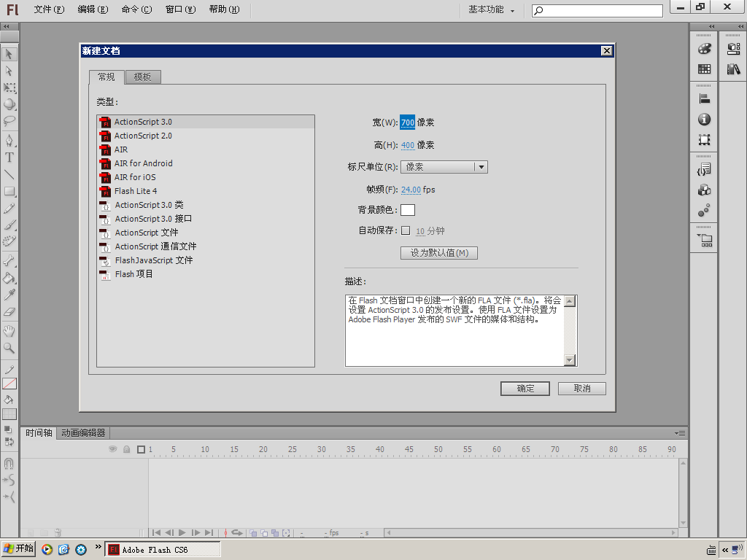
Task: Select the Rectangle tool
Action: click(x=9, y=192)
